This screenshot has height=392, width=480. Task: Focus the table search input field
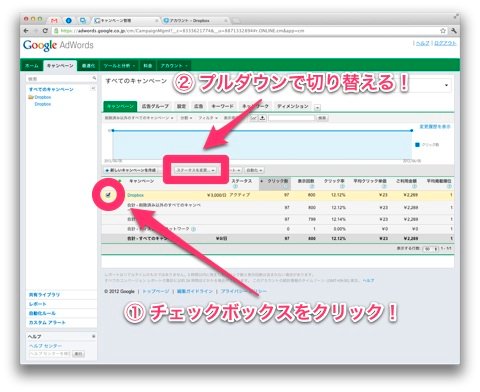[292, 118]
